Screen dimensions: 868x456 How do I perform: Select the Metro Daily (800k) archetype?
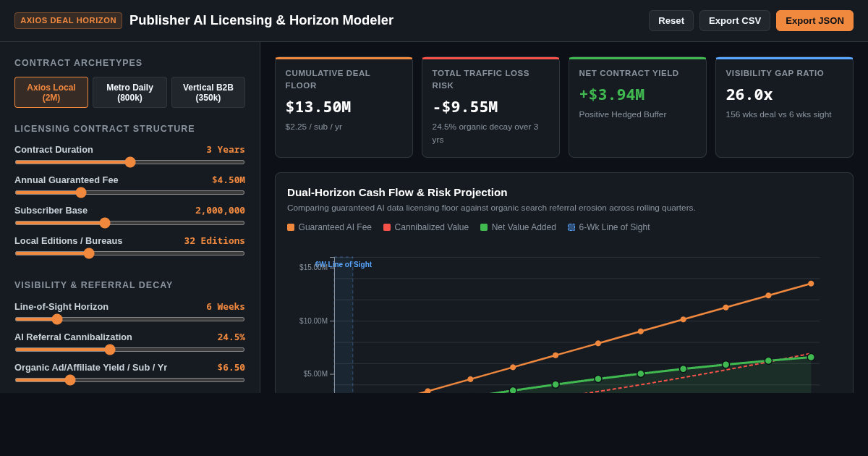pos(129,93)
